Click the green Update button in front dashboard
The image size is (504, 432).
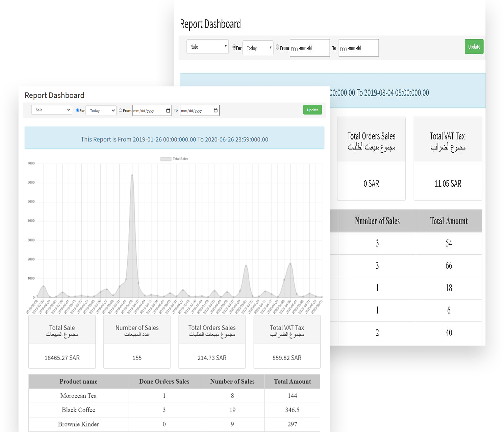point(312,110)
